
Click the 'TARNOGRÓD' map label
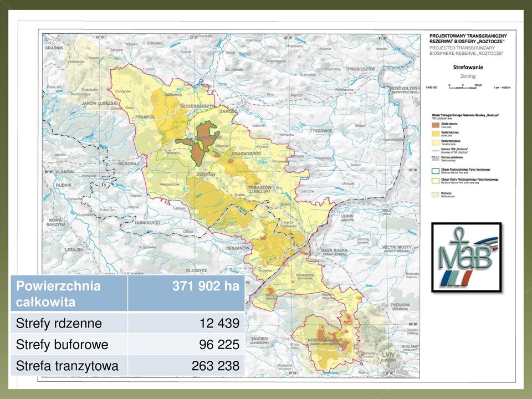click(x=147, y=223)
